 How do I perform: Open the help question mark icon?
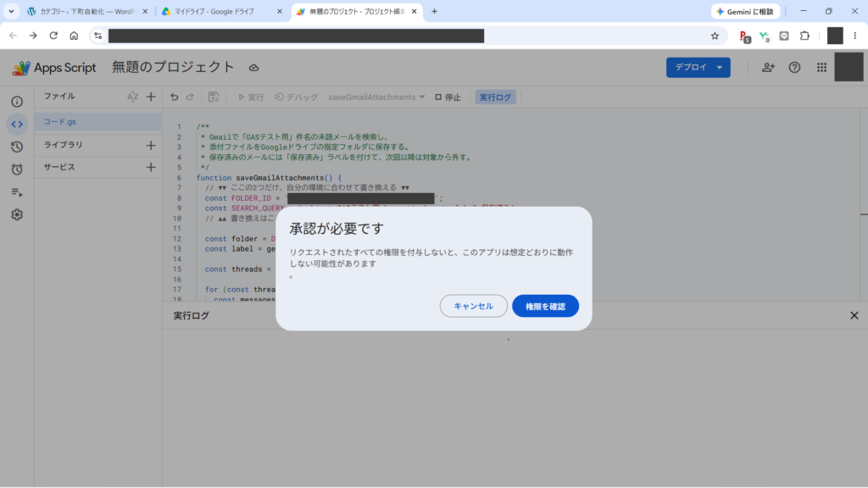click(794, 68)
